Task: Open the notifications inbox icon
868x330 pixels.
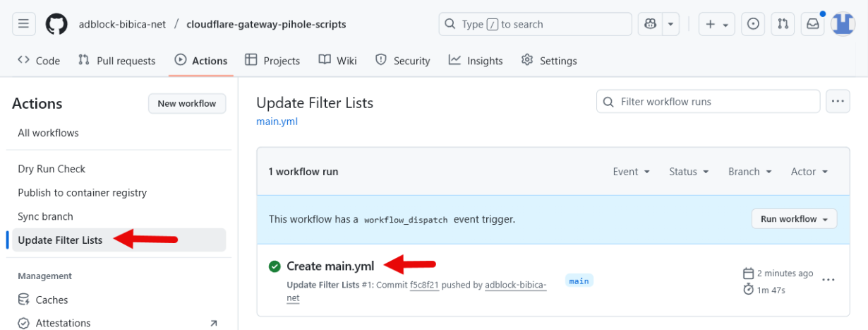Action: click(813, 24)
